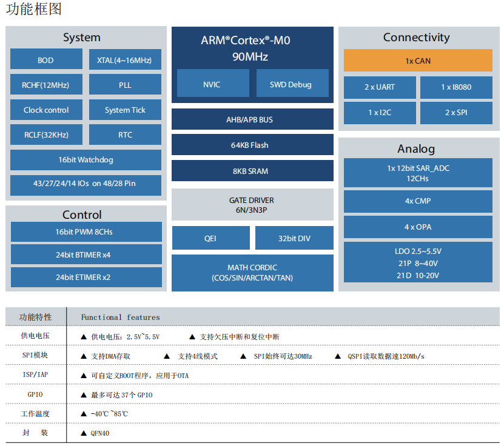
Task: Select the GPIO row label
Action: pos(35,394)
